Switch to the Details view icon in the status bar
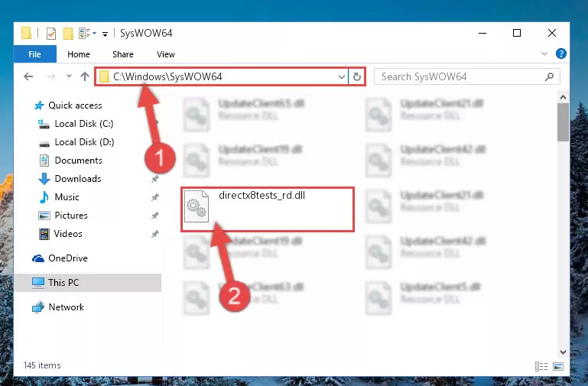This screenshot has height=386, width=588. pyautogui.click(x=541, y=367)
